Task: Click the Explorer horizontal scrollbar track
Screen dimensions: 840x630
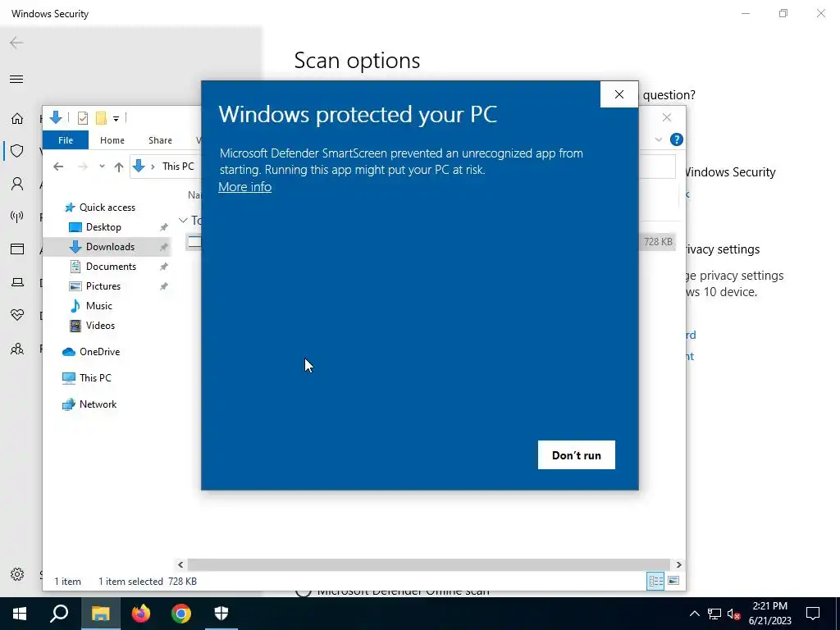Action: [x=429, y=564]
